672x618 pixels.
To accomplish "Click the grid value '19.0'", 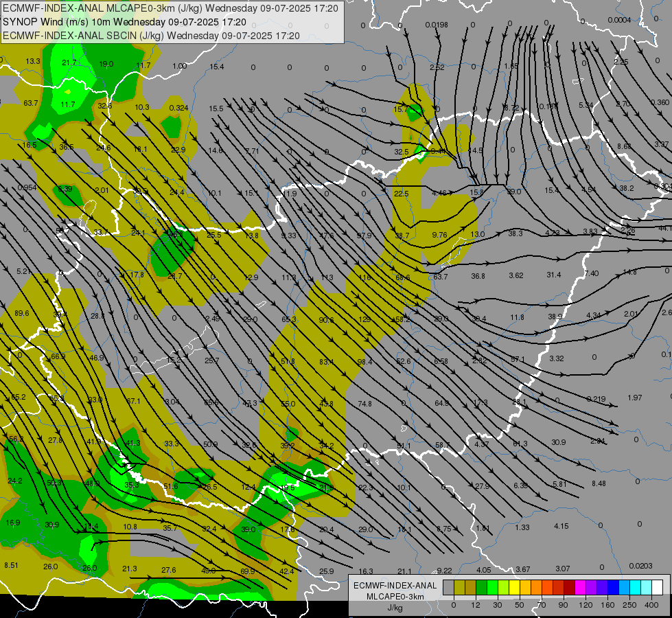I will point(106,64).
